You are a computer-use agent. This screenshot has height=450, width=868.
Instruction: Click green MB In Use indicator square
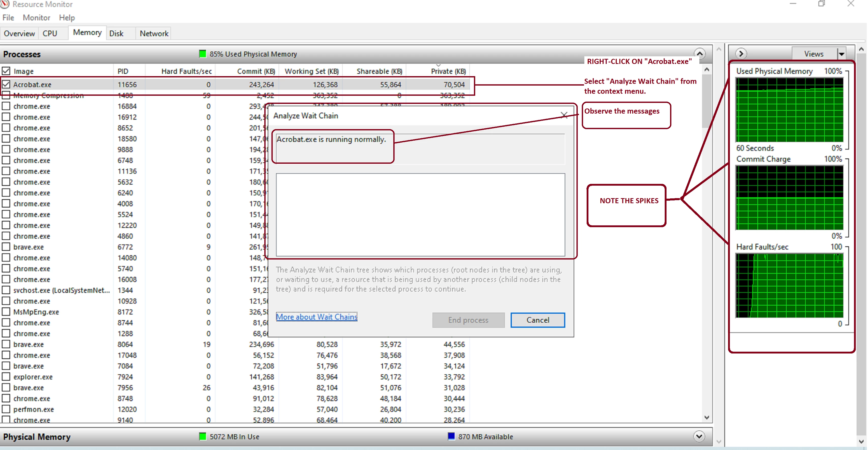[x=202, y=436]
